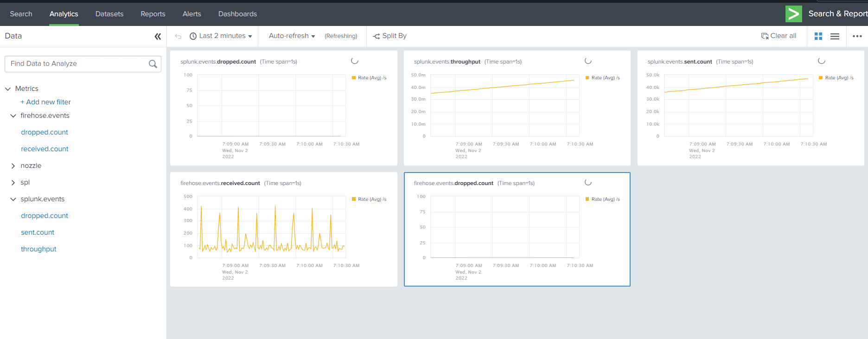This screenshot has height=339, width=868.
Task: Select the throughput metric
Action: [x=38, y=249]
